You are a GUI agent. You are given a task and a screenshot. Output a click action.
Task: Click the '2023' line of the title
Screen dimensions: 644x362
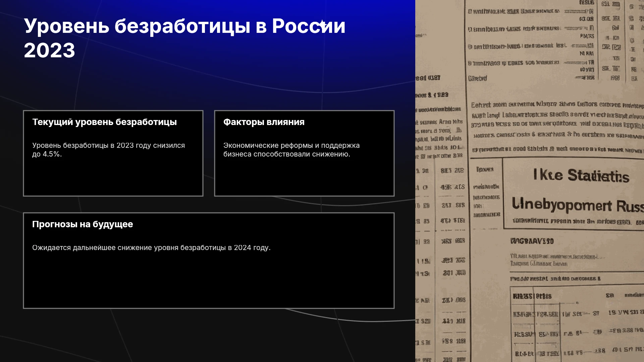(50, 51)
